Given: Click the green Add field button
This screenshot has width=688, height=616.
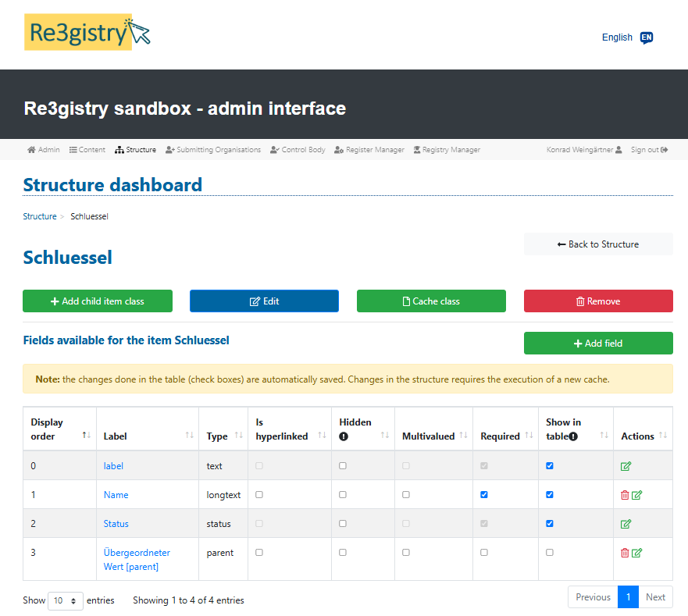Looking at the screenshot, I should point(597,344).
